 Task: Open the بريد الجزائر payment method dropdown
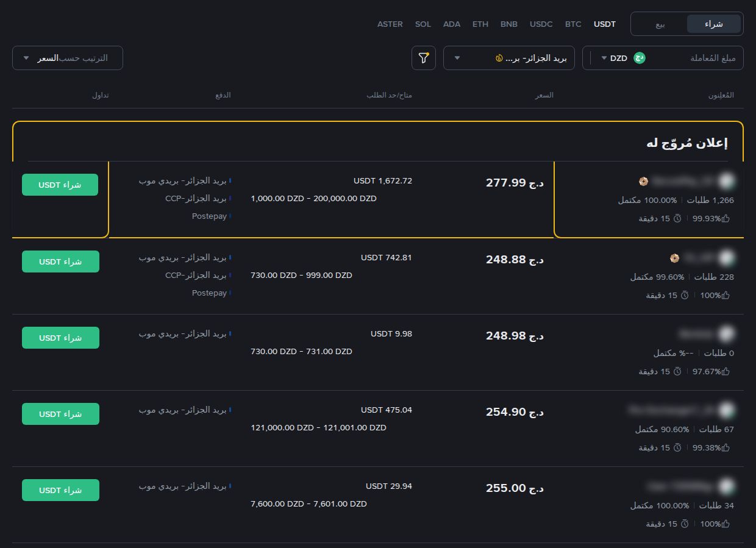point(509,58)
